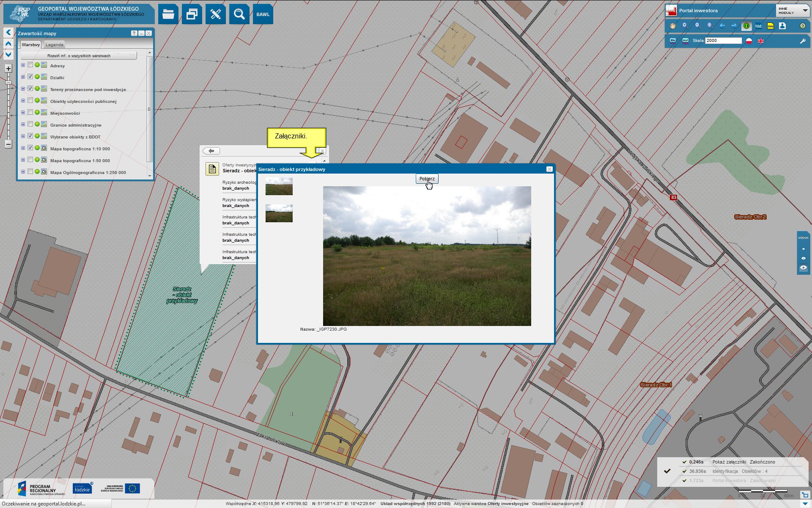Screen dimensions: 812x508
Task: Expand Granice administracyjne layer node
Action: [x=23, y=124]
